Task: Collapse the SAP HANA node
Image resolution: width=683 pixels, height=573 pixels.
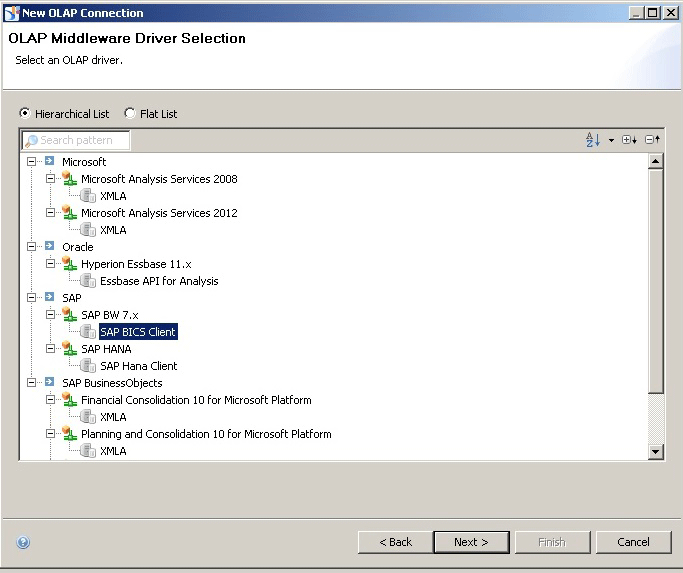Action: 51,349
